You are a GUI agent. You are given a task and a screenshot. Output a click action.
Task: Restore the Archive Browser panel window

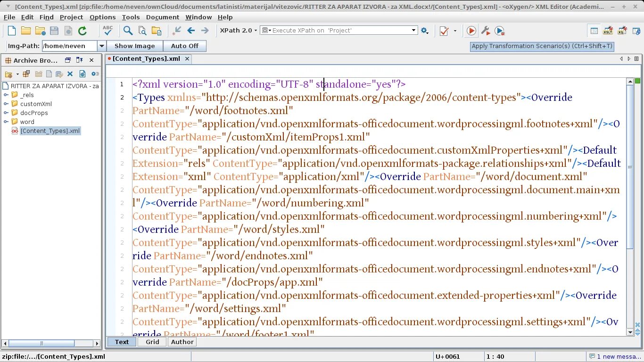(x=68, y=60)
